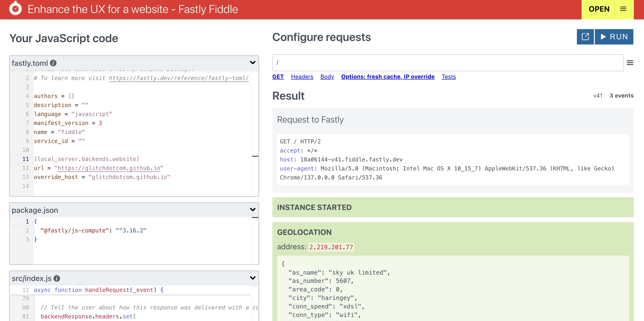The width and height of the screenshot is (644, 321).
Task: Click the Fastly Fiddle stopwatch logo
Action: pyautogui.click(x=16, y=9)
